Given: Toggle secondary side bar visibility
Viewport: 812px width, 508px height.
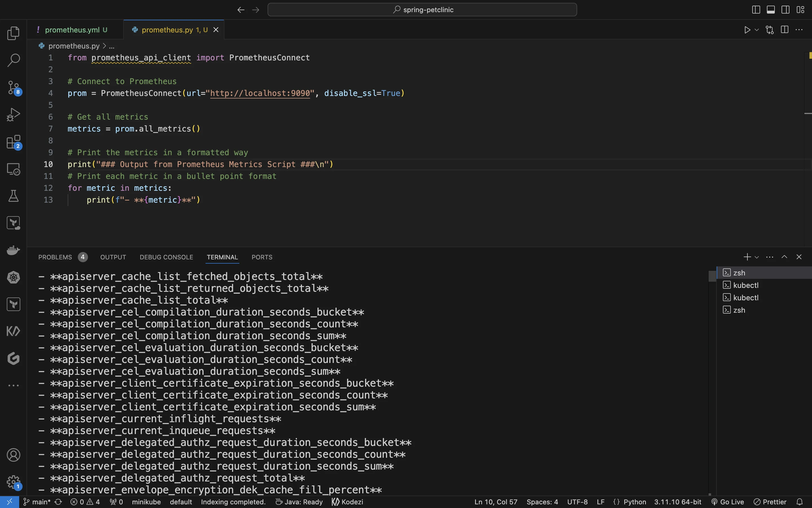Looking at the screenshot, I should coord(785,10).
